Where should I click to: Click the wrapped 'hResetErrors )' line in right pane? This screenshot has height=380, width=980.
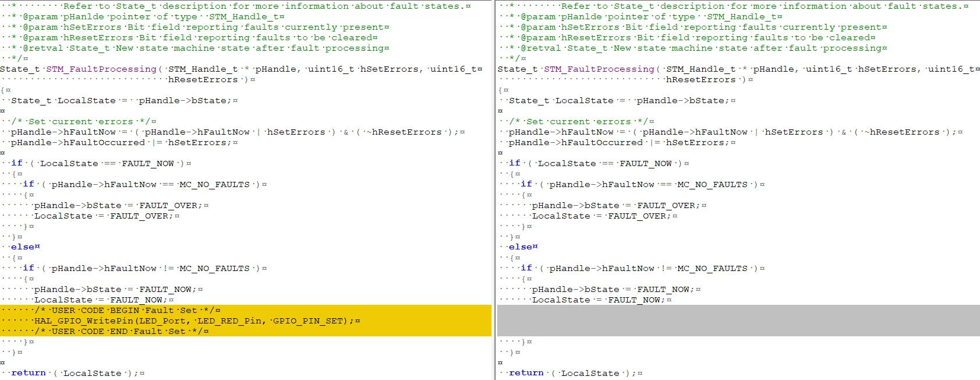707,79
